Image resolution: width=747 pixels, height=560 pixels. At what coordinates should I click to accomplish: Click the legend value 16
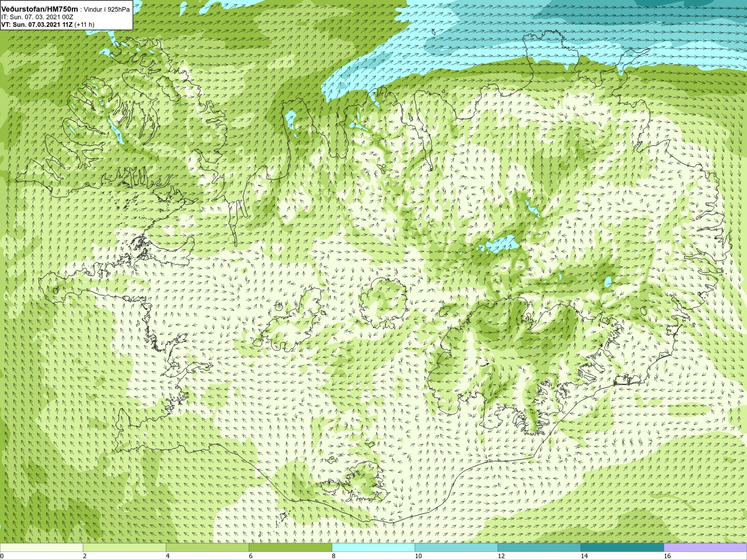pyautogui.click(x=667, y=556)
